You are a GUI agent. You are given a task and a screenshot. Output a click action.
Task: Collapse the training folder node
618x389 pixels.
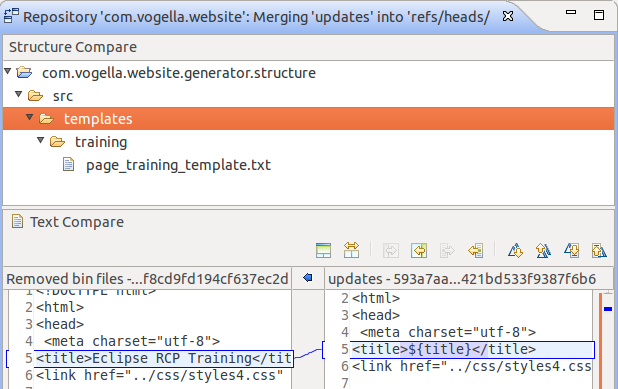pyautogui.click(x=41, y=140)
